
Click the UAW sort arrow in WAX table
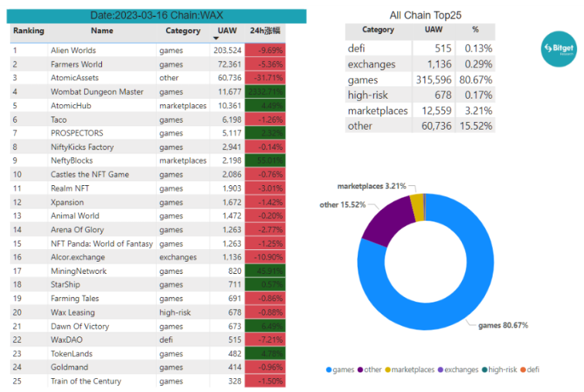216,39
